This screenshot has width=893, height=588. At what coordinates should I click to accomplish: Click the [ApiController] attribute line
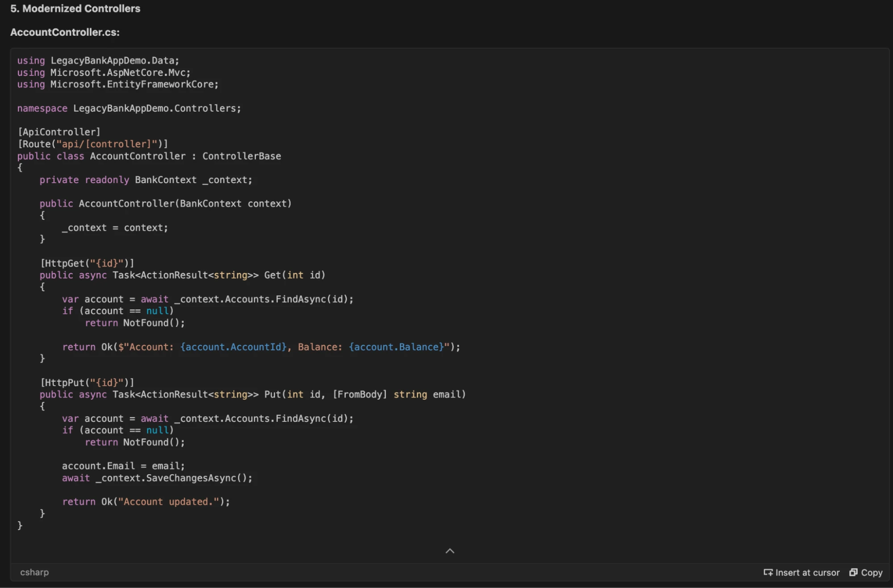point(59,132)
